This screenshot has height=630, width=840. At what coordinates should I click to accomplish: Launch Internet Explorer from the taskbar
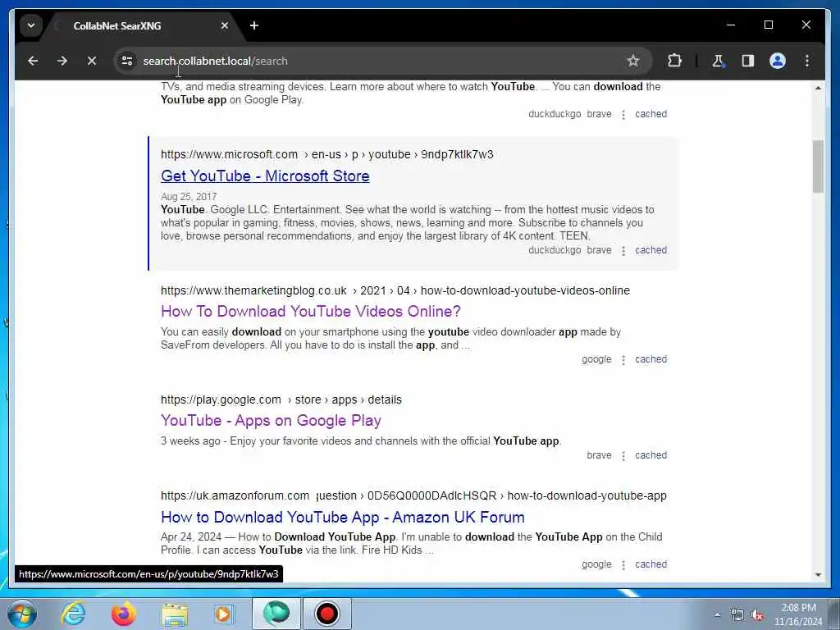click(73, 614)
